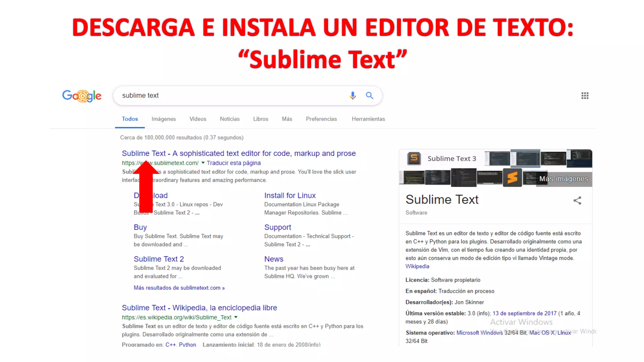Open the Más search tab menu
The height and width of the screenshot is (362, 644).
click(287, 119)
